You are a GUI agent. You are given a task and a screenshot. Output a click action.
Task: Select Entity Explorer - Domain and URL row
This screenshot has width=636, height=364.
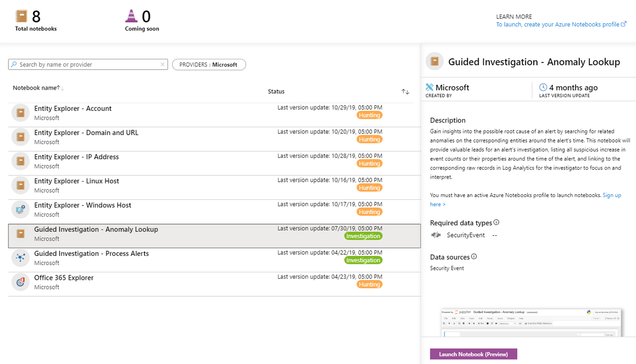pyautogui.click(x=215, y=139)
